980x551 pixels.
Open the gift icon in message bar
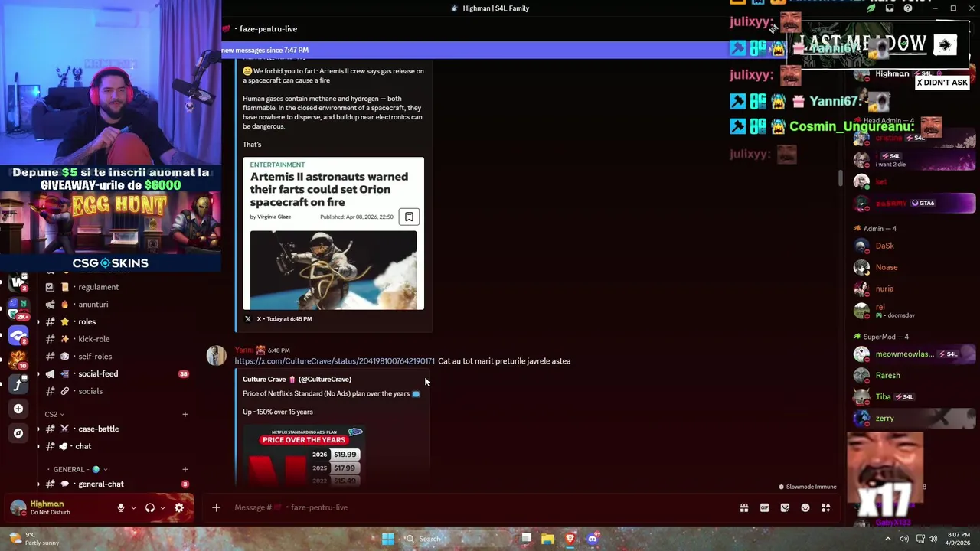tap(743, 507)
